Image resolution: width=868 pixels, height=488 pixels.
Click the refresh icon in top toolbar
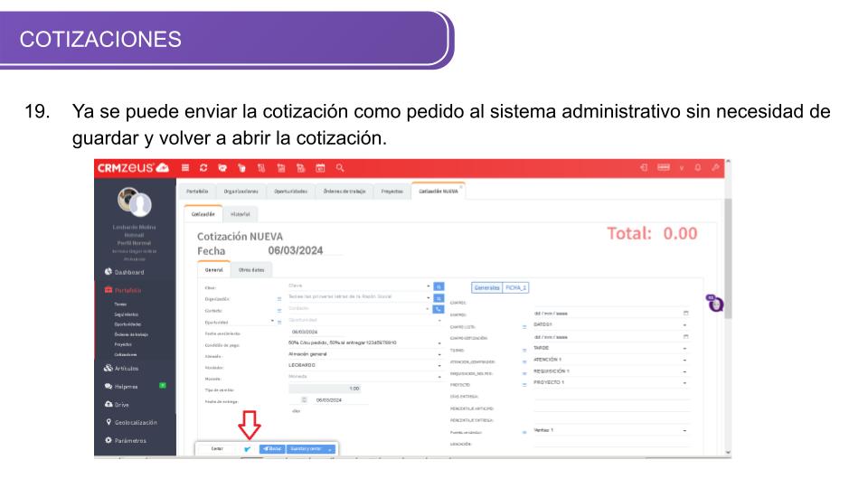(203, 167)
